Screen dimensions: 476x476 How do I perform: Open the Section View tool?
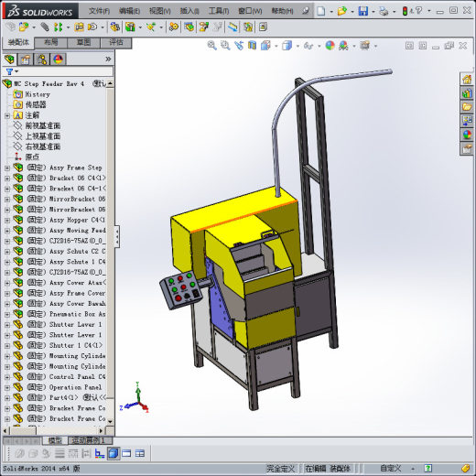click(252, 46)
